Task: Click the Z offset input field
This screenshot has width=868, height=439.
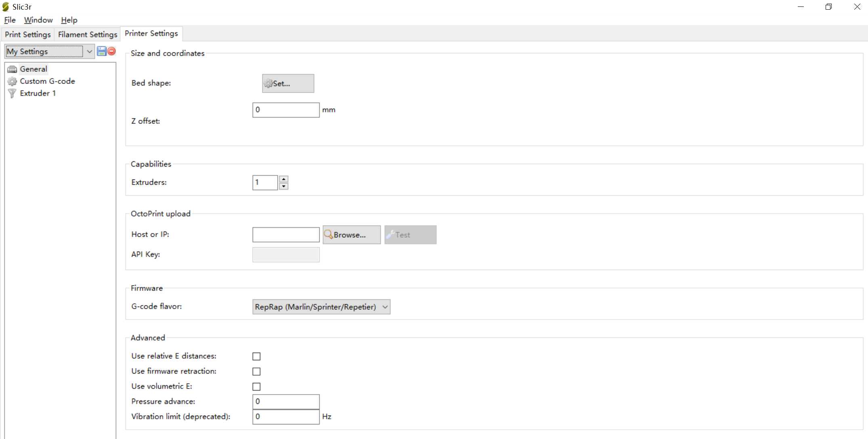Action: 286,110
